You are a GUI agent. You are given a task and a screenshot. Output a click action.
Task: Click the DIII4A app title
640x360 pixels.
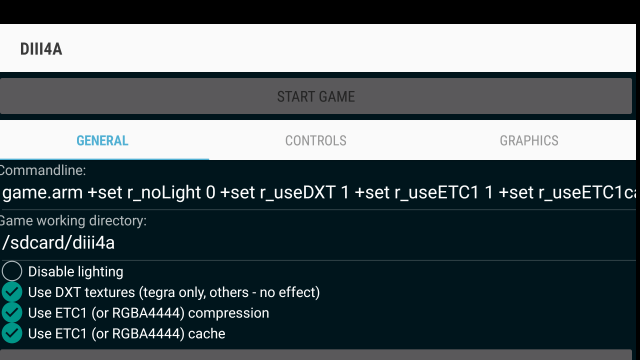coord(41,49)
